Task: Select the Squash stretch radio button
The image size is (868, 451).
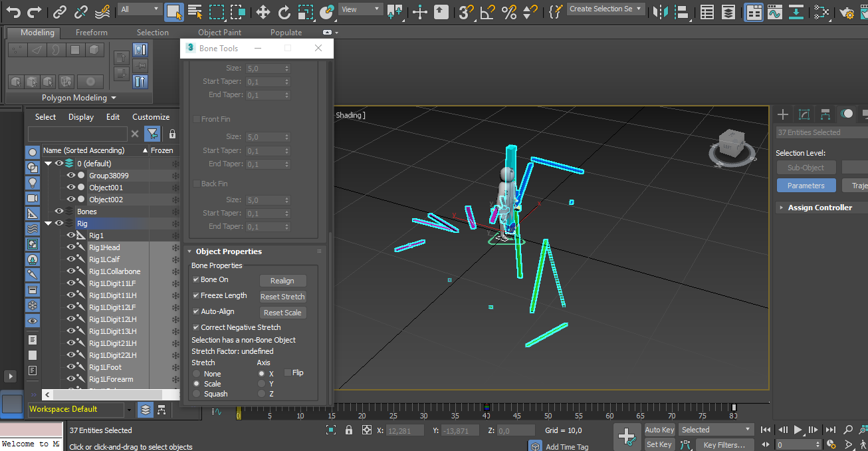Action: [x=197, y=393]
